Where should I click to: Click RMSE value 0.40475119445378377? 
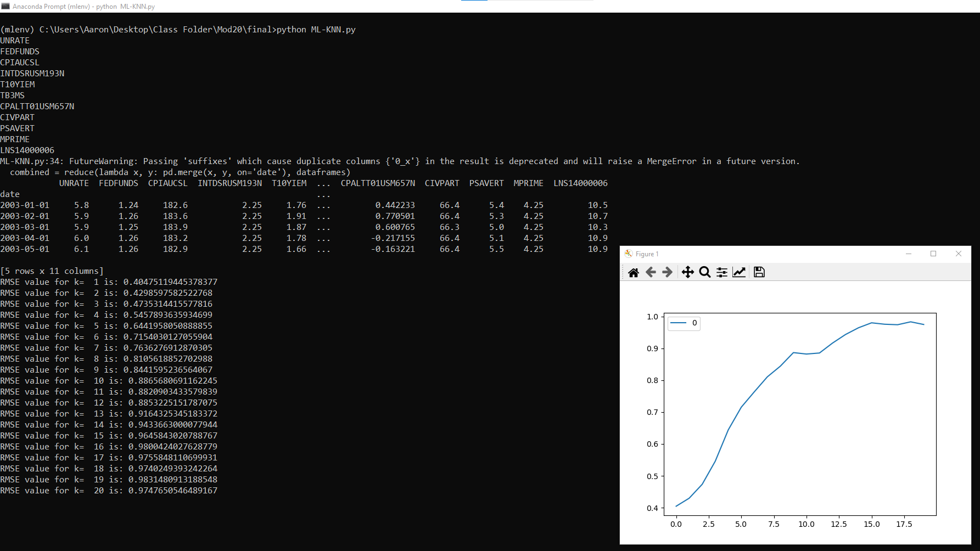point(170,282)
